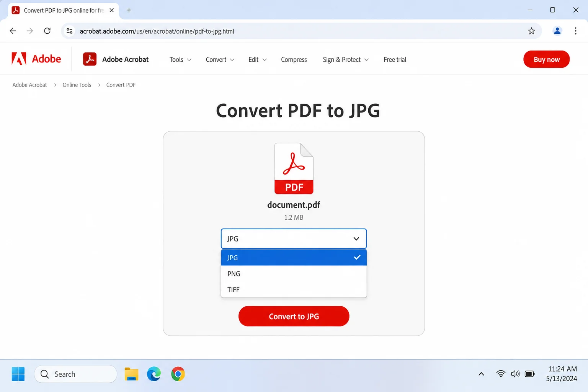
Task: Open the Chrome three-dot menu
Action: click(575, 31)
